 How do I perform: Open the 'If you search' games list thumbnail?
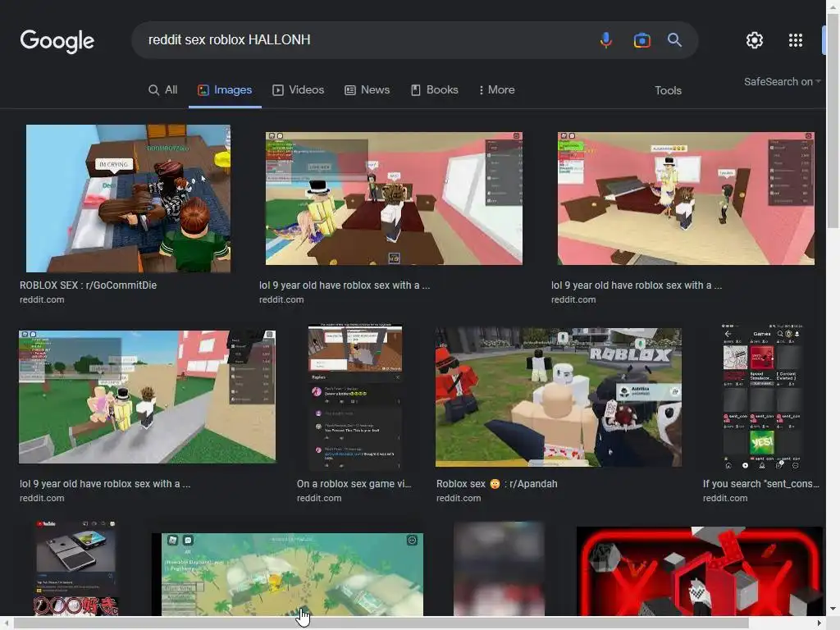762,397
